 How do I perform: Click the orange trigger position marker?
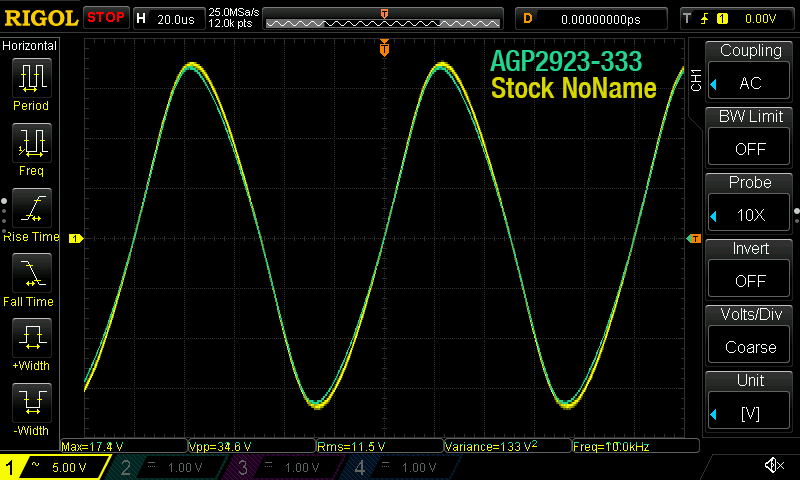[384, 48]
